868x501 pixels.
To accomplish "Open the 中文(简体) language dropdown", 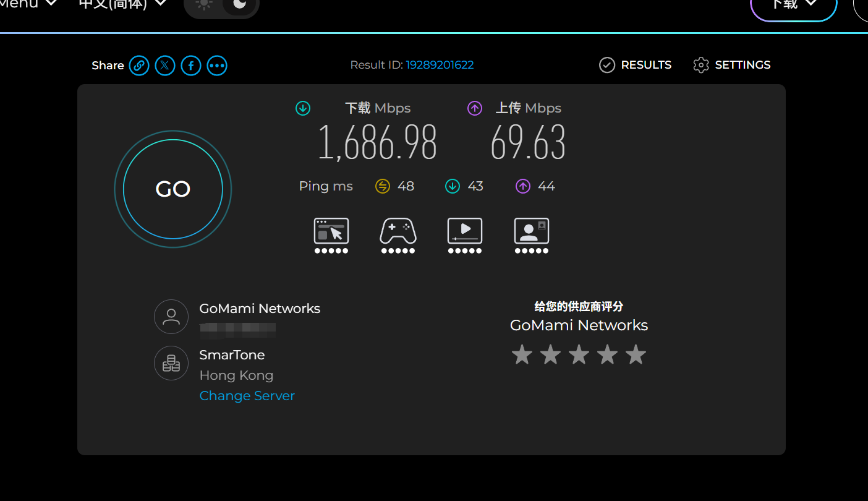I will pos(122,4).
